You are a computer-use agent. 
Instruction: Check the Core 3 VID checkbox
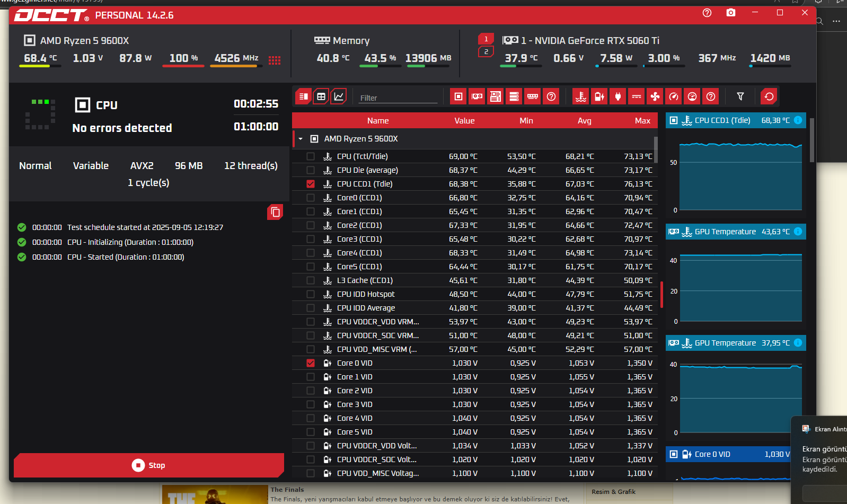coord(311,404)
